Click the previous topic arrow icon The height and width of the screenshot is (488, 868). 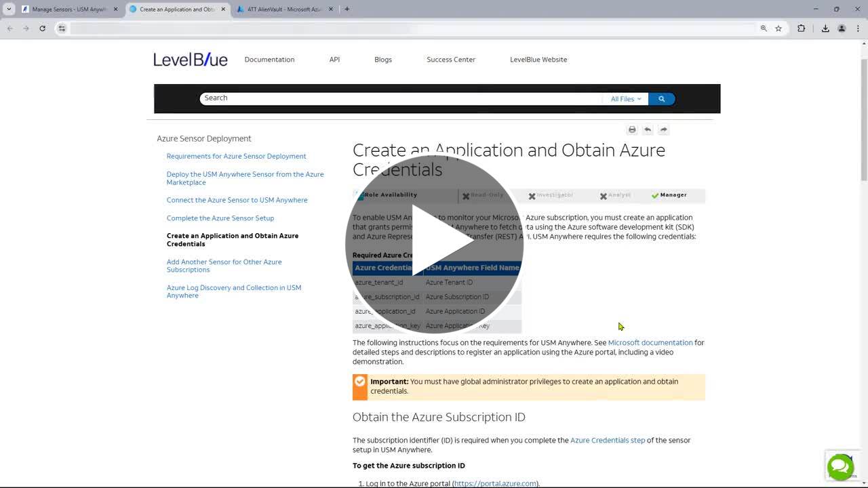[x=648, y=129]
